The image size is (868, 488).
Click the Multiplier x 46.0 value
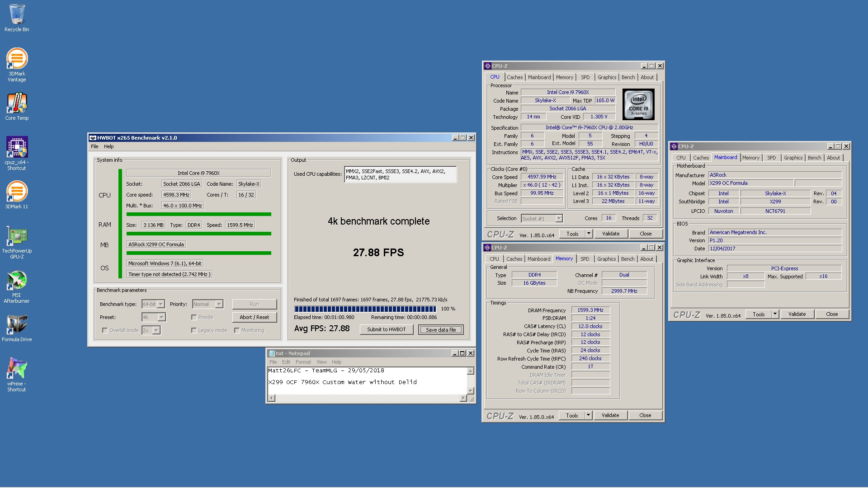click(542, 185)
